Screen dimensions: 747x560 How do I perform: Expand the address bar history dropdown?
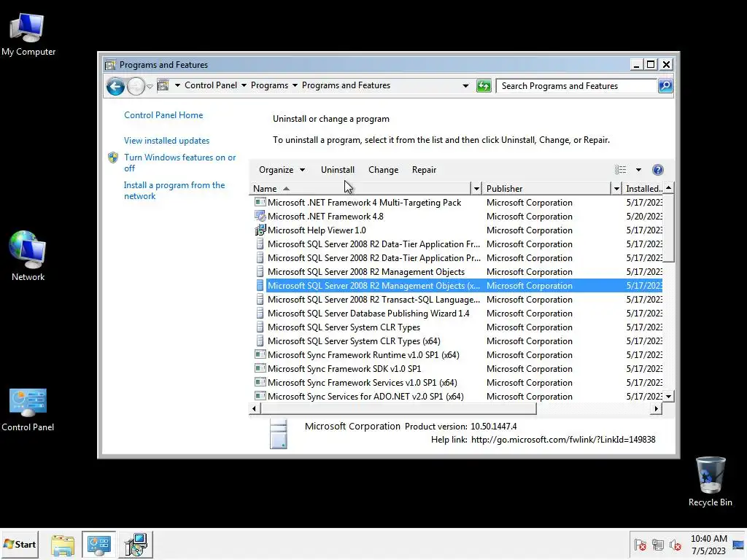[465, 86]
